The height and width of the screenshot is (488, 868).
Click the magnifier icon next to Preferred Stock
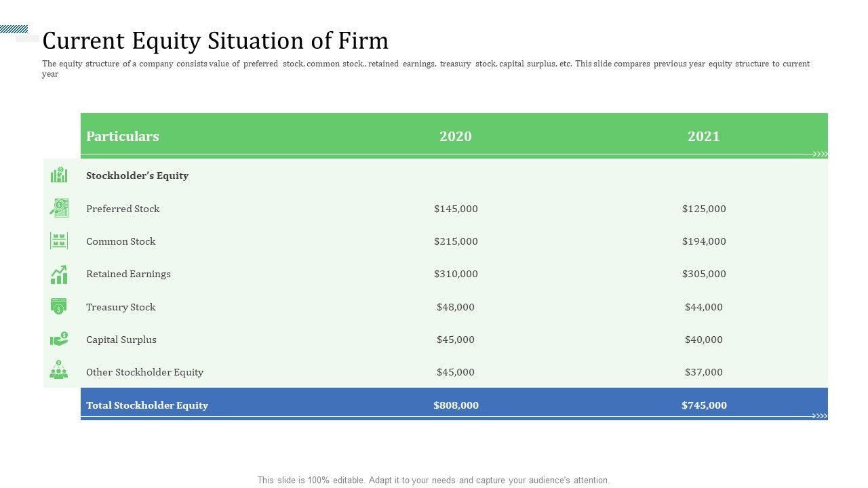[59, 208]
